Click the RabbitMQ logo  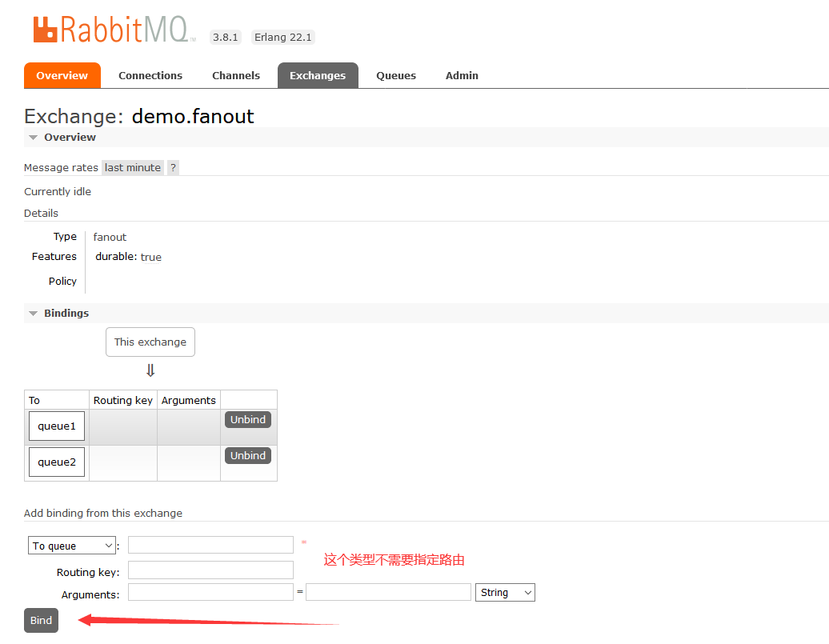pos(114,29)
